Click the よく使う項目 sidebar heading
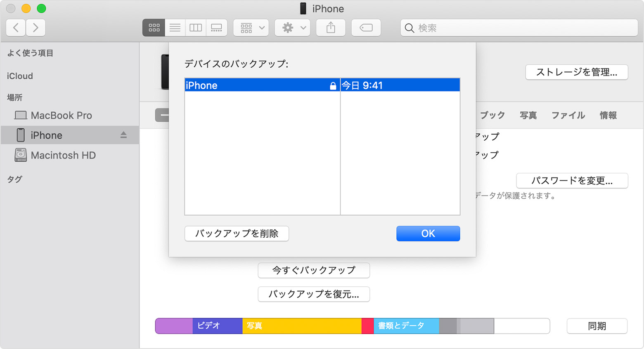Screen dimensions: 644x349 30,53
